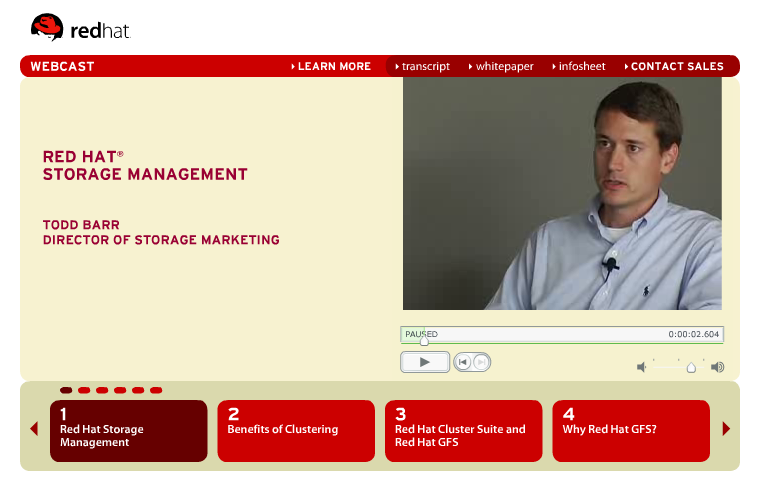
Task: Select the last chapter page indicator dot
Action: [x=156, y=390]
